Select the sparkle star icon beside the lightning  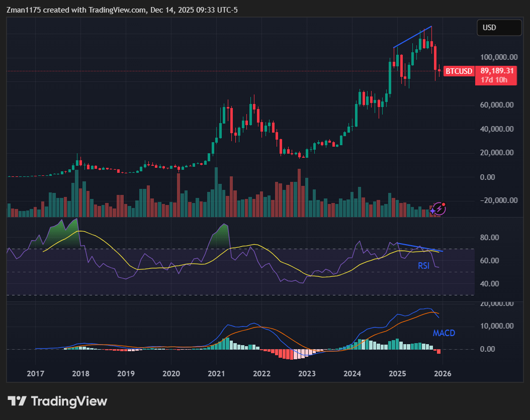pyautogui.click(x=432, y=211)
